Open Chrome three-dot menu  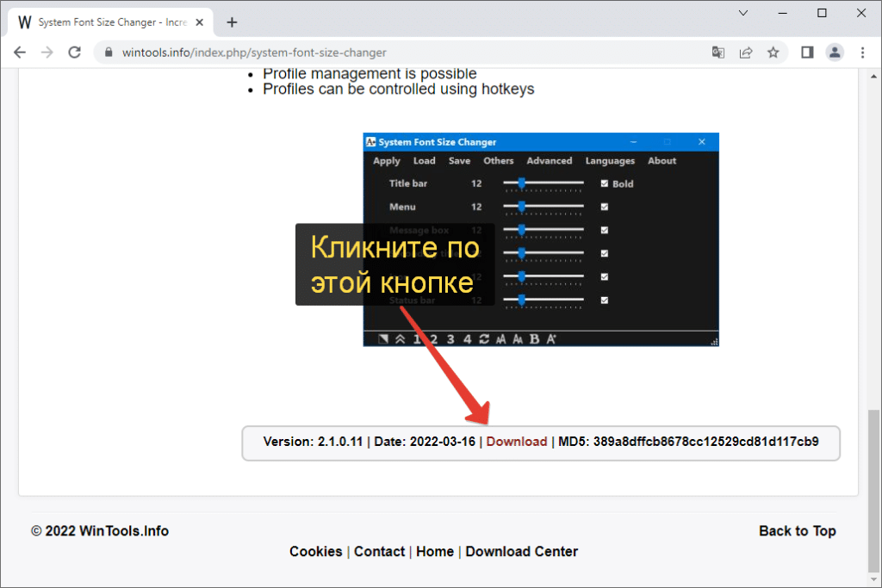point(862,53)
